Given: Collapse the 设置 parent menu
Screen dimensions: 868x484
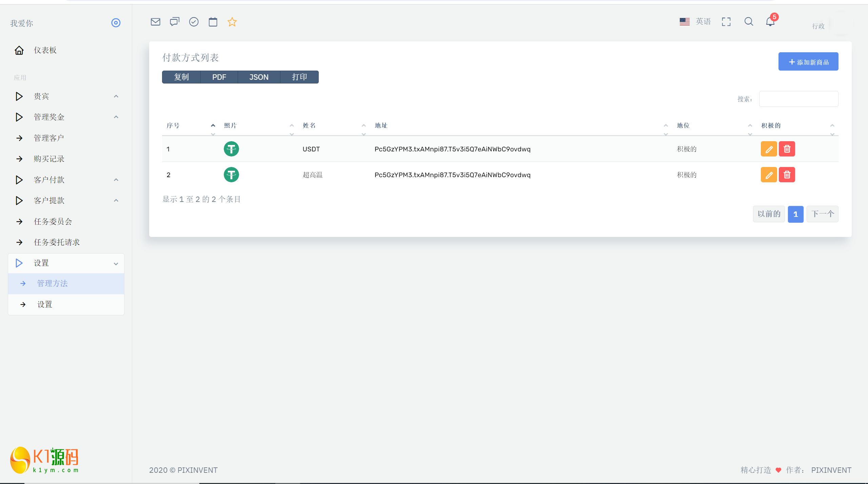Looking at the screenshot, I should 66,263.
